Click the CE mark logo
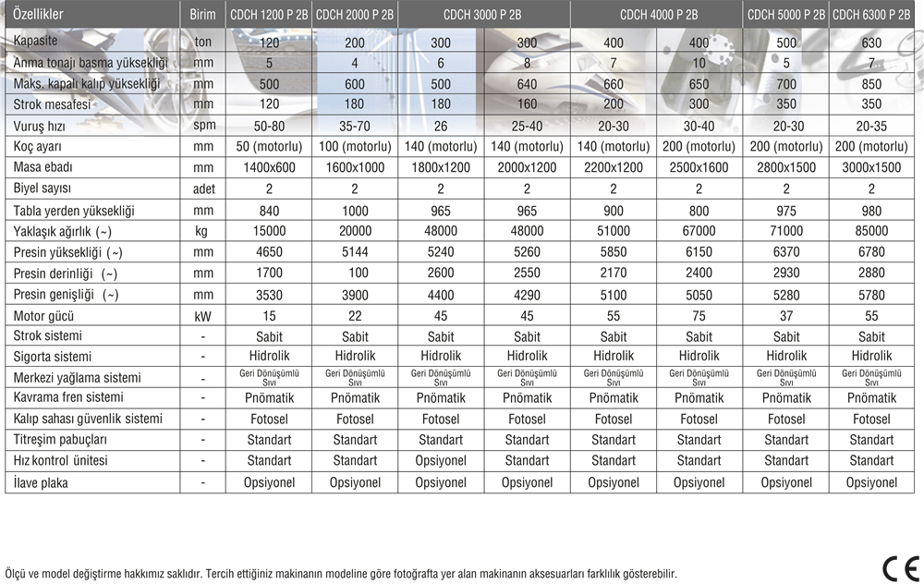The width and height of the screenshot is (924, 584). pyautogui.click(x=901, y=568)
